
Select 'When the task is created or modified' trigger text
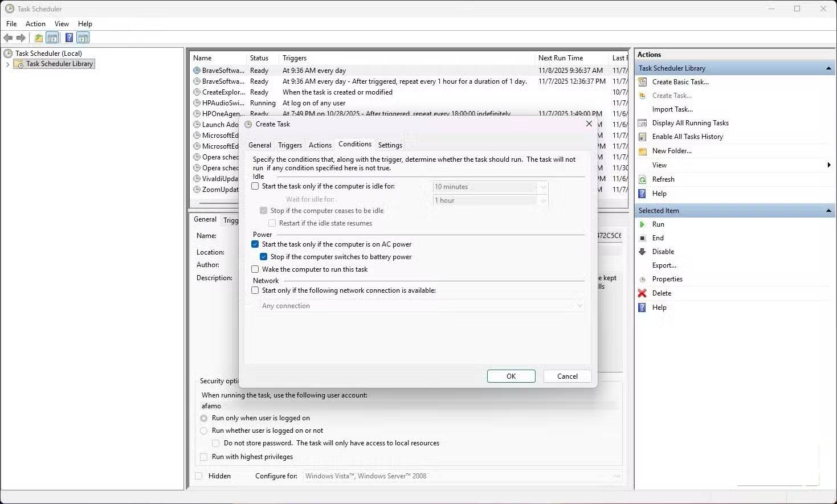point(337,92)
